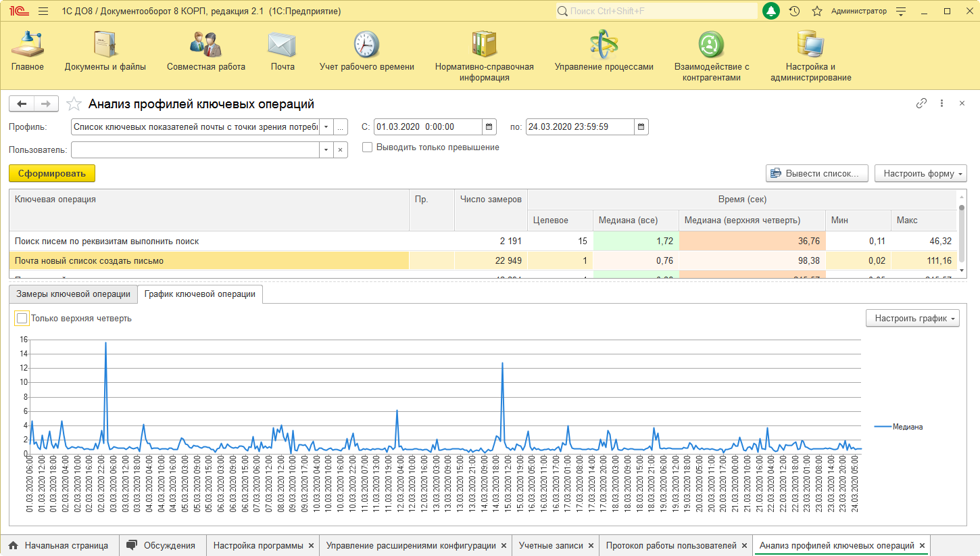
Task: Open the history clock icon
Action: click(x=794, y=11)
